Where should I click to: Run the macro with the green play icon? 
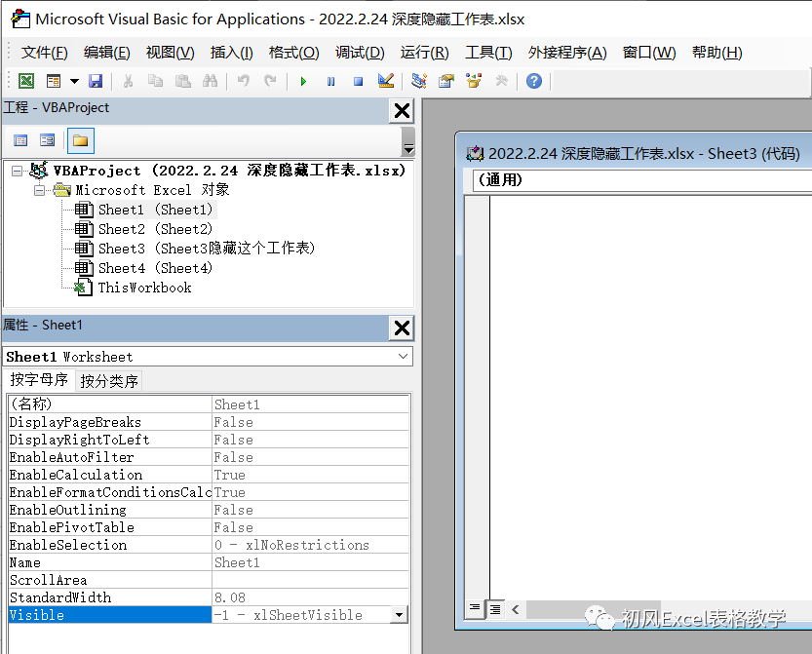tap(303, 81)
